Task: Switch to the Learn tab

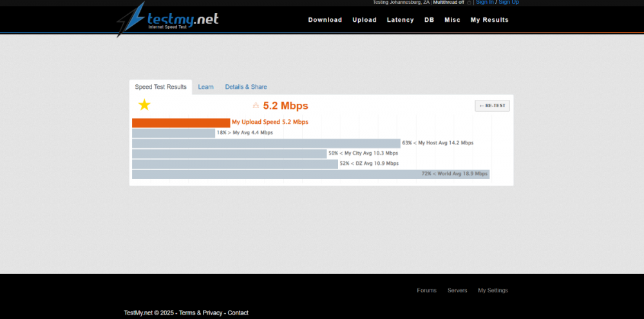Action: 205,87
